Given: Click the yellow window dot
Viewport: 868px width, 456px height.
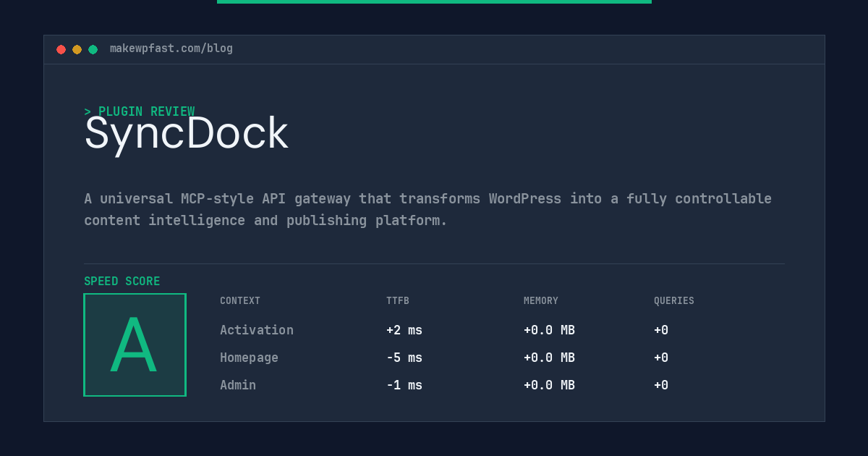Looking at the screenshot, I should coord(77,49).
